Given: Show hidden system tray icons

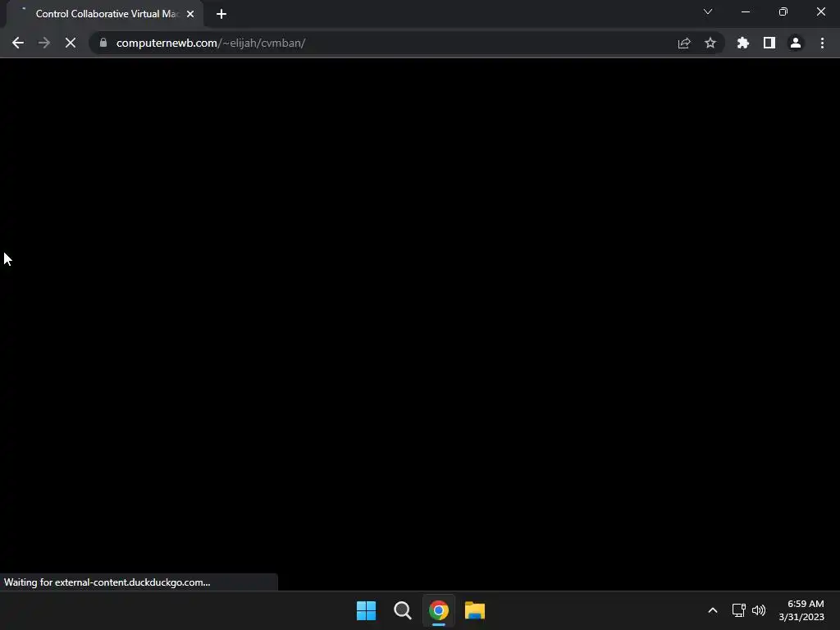Looking at the screenshot, I should click(713, 610).
